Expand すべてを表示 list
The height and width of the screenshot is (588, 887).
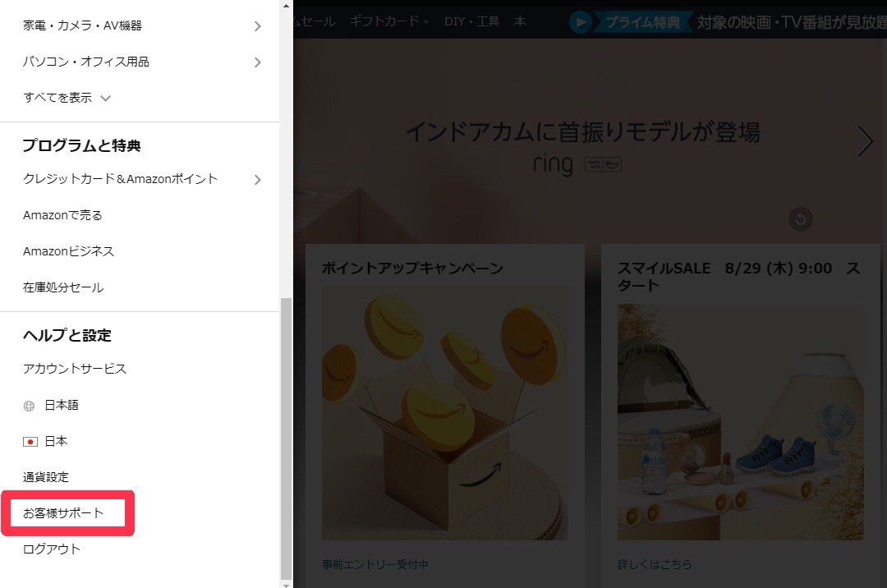67,98
